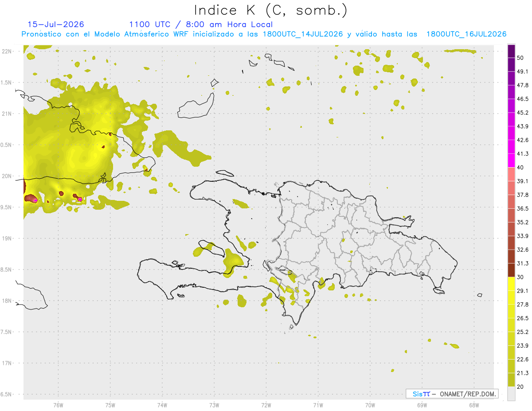Click the color bar value "39.1"
This screenshot has height=411, width=532.
(x=523, y=181)
